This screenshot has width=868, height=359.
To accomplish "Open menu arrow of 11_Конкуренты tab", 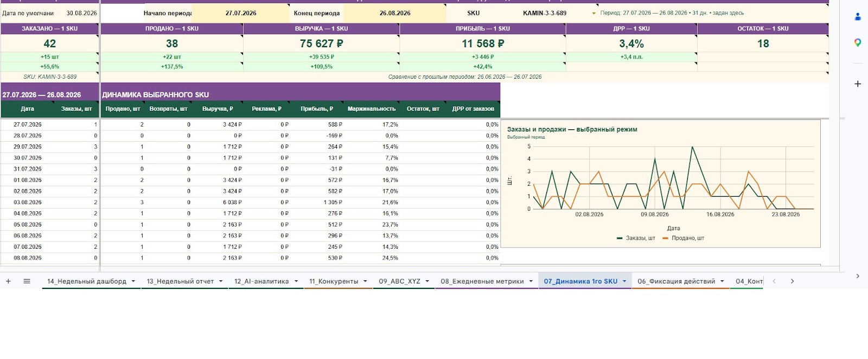I will click(x=365, y=281).
